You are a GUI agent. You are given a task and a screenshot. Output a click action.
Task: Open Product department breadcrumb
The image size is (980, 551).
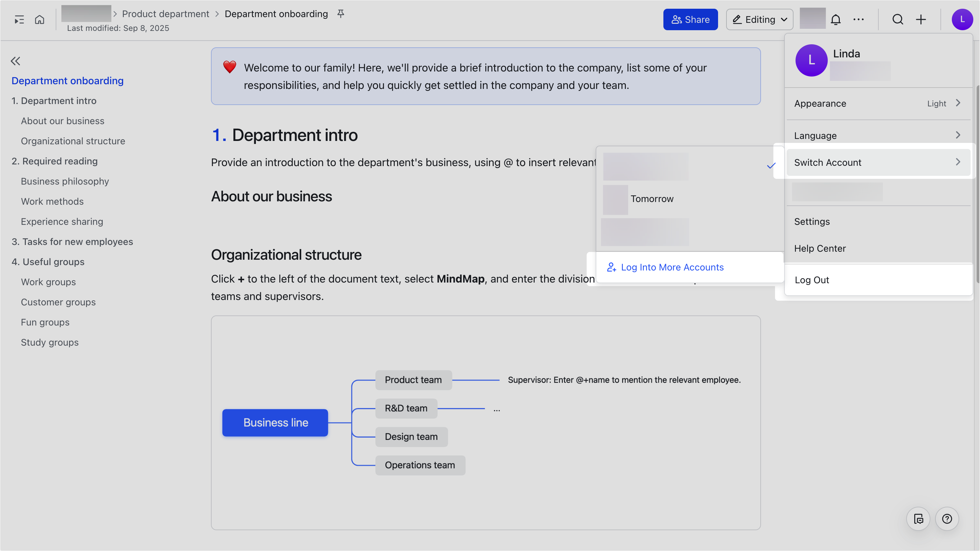pos(165,14)
